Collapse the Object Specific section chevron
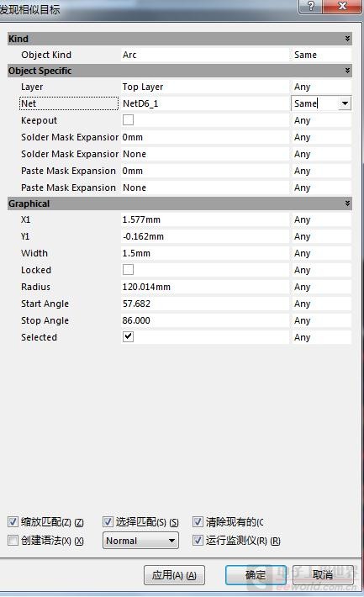 coord(347,71)
